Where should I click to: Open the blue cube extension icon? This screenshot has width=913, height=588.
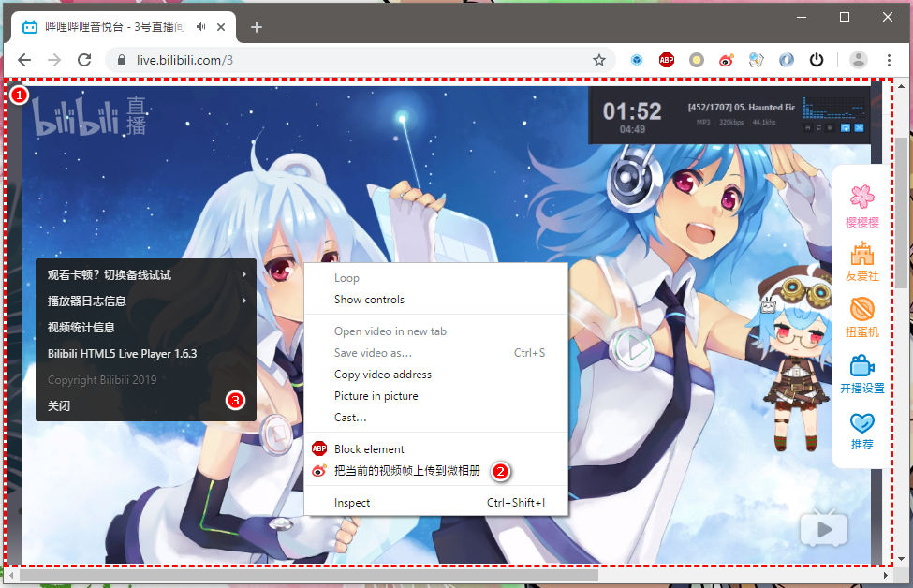tap(637, 60)
